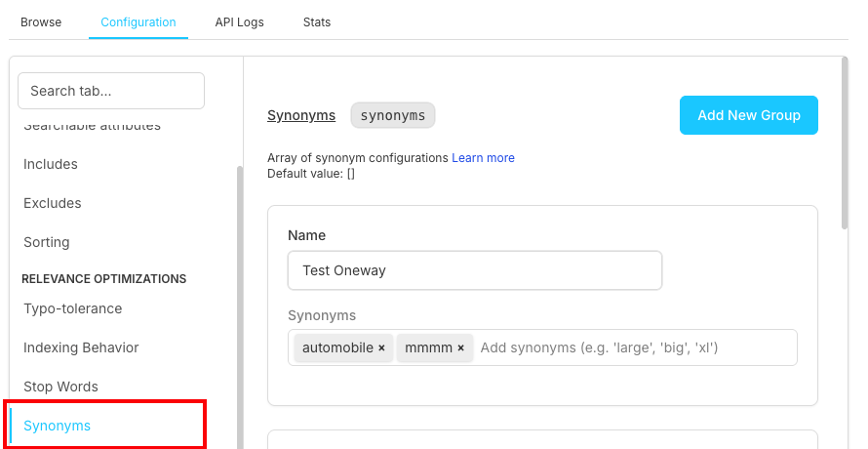Click the sidebar vertical scrollbar

pyautogui.click(x=239, y=293)
